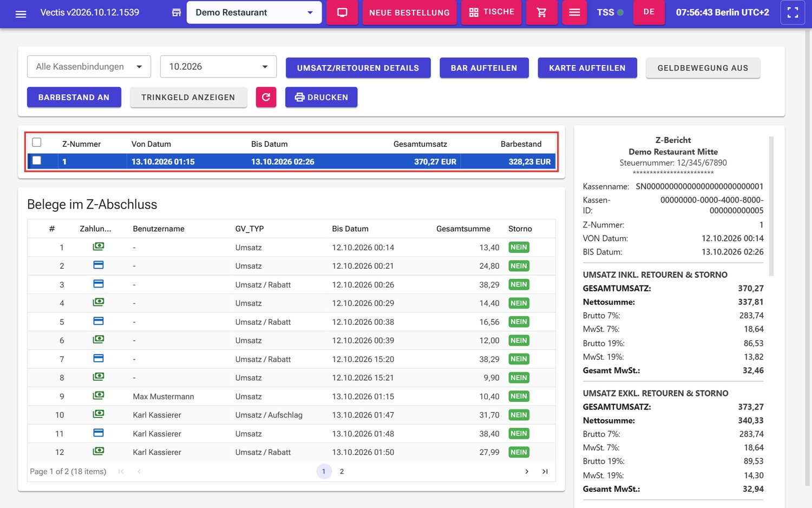Open the Demo Restaurant selector dropdown
Screen dimensions: 812x508
click(254, 12)
